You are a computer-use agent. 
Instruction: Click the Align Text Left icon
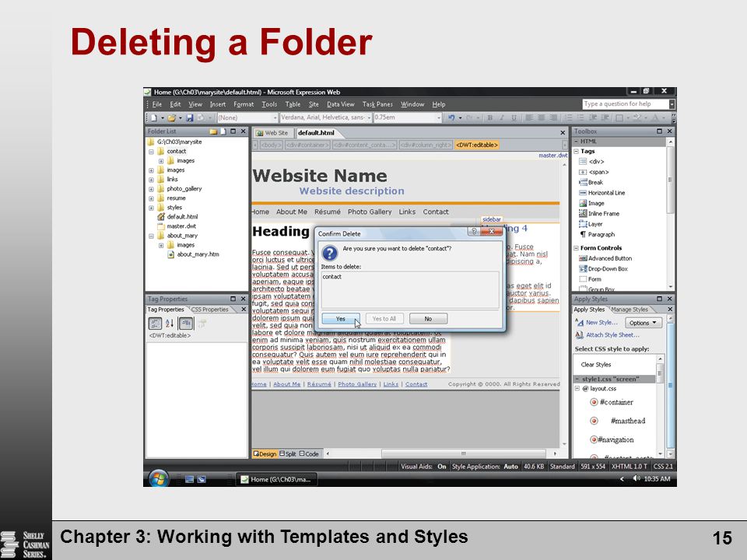(x=529, y=117)
